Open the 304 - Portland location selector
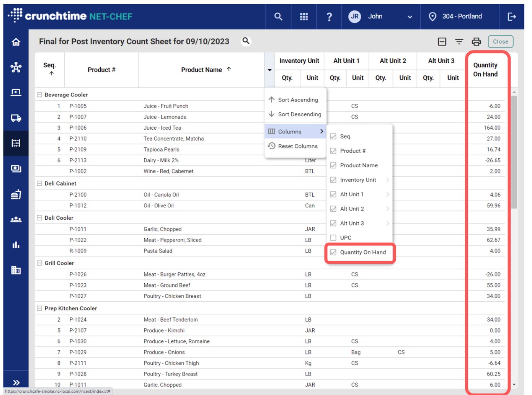Image resolution: width=532 pixels, height=395 pixels. click(x=459, y=16)
